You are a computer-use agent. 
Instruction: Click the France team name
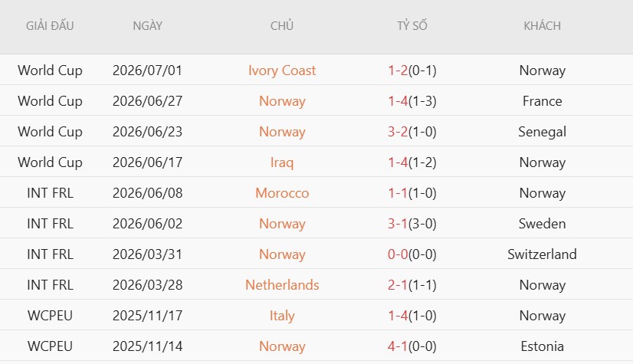(x=542, y=101)
